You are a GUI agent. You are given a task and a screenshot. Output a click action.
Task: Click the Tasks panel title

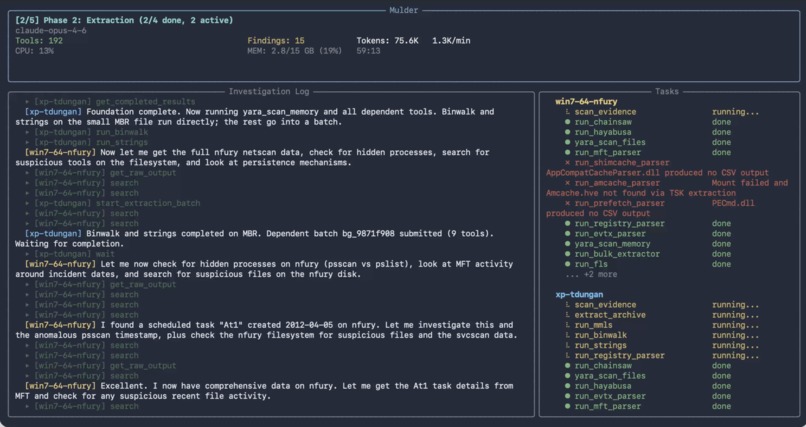pyautogui.click(x=667, y=91)
